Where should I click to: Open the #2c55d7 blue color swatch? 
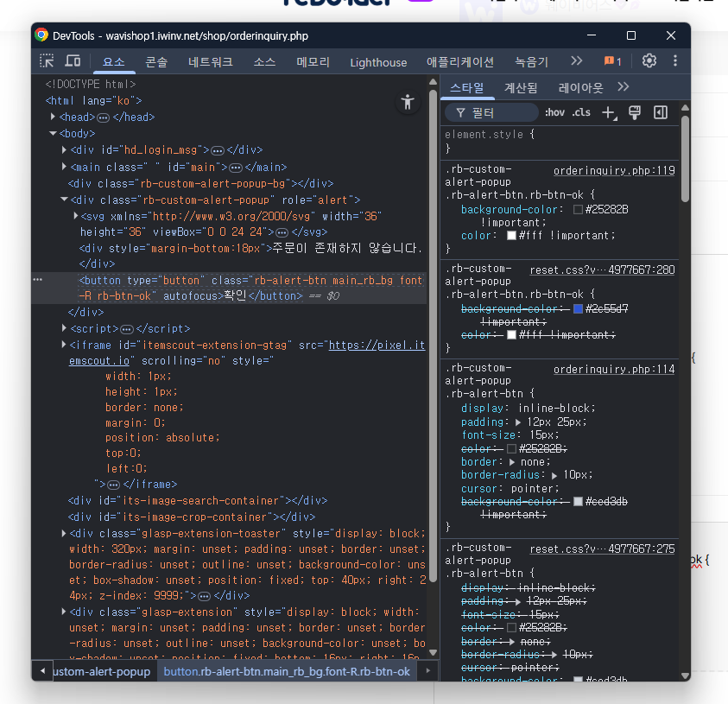tap(578, 309)
